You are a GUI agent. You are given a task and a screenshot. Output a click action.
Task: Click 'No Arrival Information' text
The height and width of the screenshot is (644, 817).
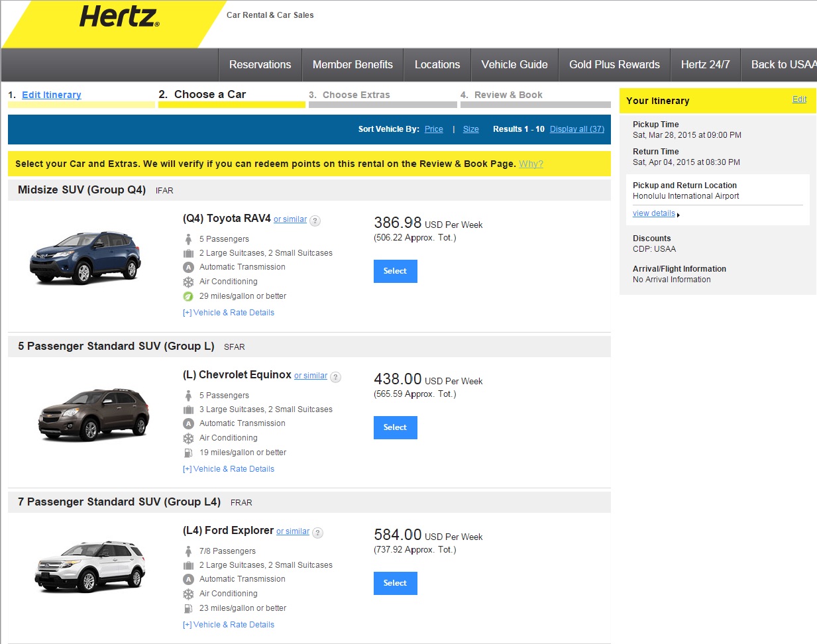[x=672, y=280]
